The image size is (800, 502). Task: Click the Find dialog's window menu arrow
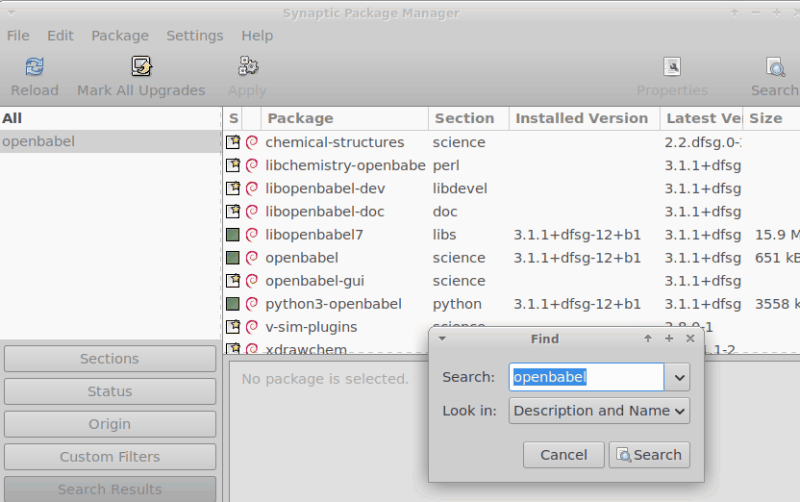click(x=442, y=339)
